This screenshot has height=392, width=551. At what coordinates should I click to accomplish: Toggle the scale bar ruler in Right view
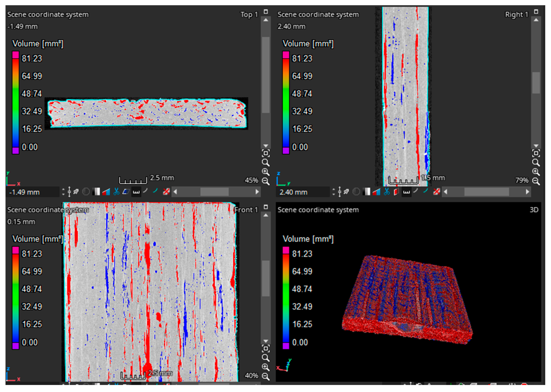pos(407,192)
